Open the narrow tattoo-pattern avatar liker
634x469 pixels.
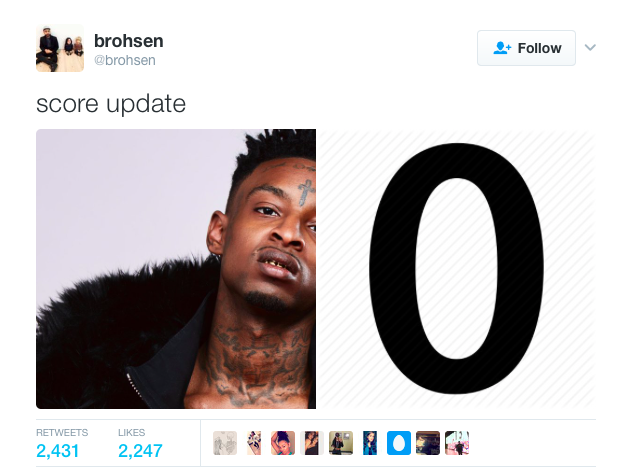(x=254, y=443)
